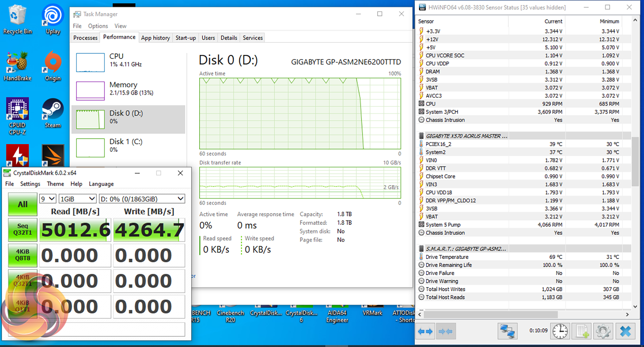Image resolution: width=644 pixels, height=347 pixels.
Task: Open the D: 0% drive selector dropdown
Action: pos(142,199)
